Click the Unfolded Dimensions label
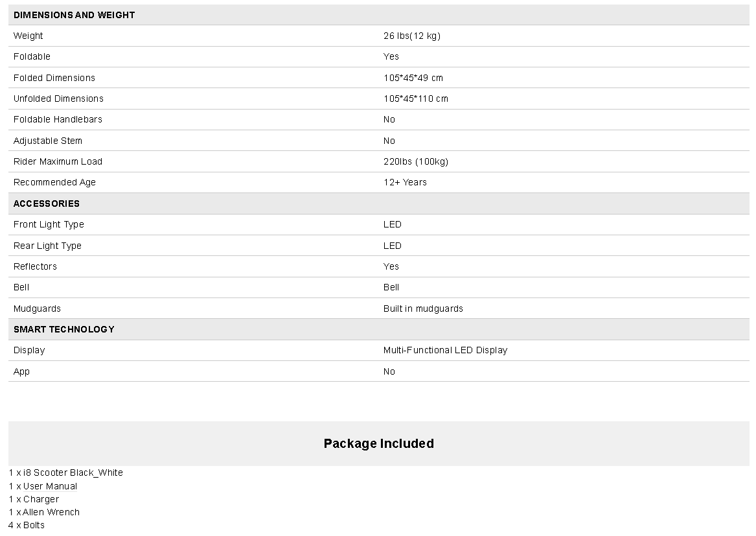Viewport: 756px width, 536px height. tap(58, 99)
